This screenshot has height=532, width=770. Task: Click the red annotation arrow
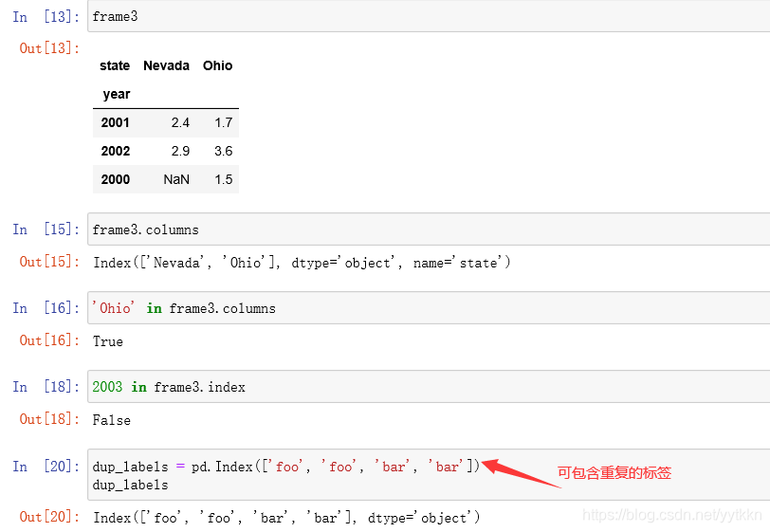521,473
